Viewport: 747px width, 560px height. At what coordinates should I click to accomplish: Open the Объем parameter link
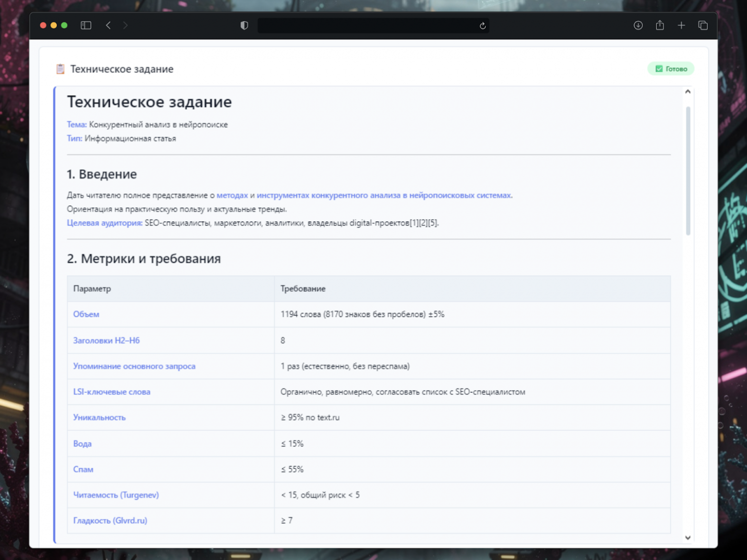pos(86,314)
